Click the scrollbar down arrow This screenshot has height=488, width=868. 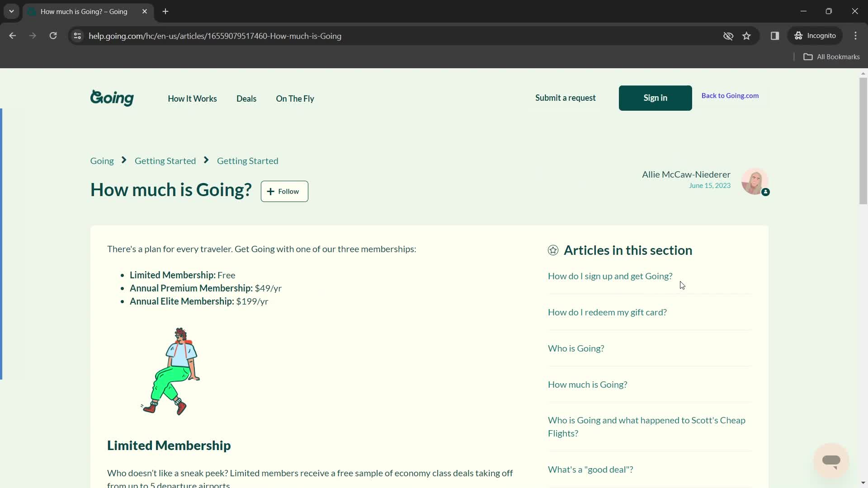[863, 483]
